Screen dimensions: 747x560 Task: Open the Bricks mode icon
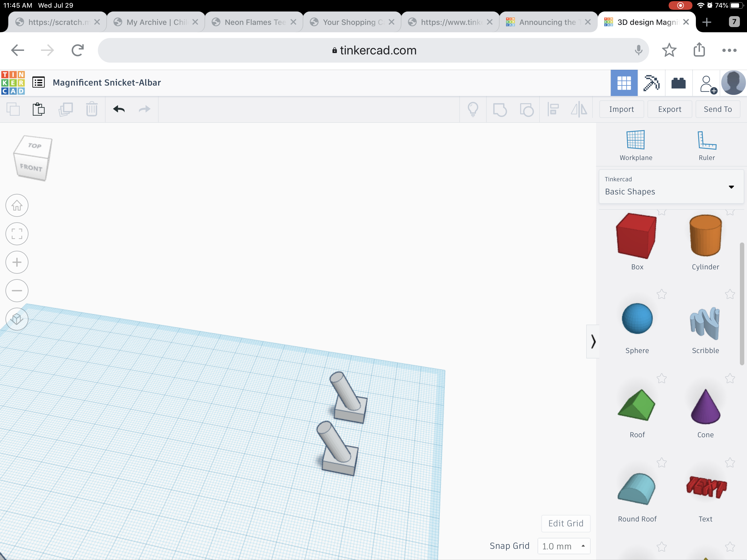point(678,83)
